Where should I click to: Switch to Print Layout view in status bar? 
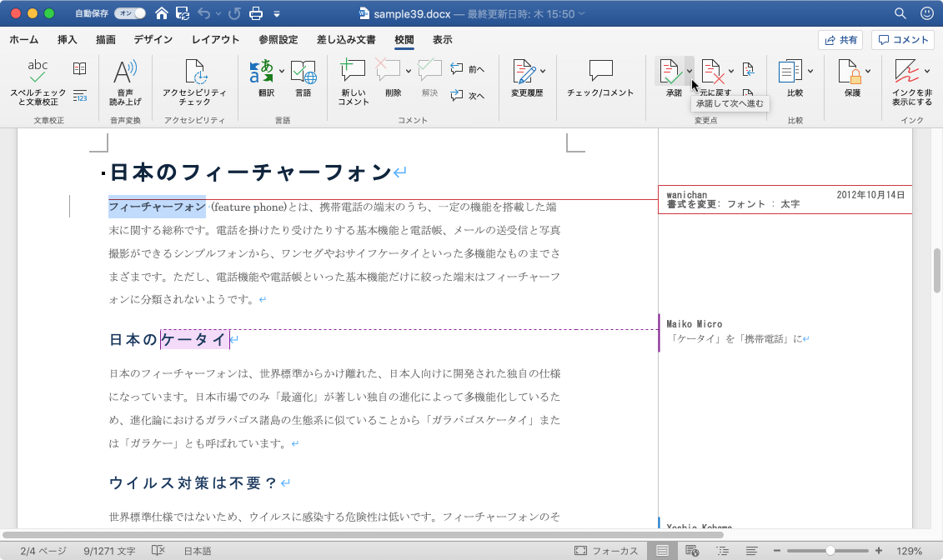[663, 551]
